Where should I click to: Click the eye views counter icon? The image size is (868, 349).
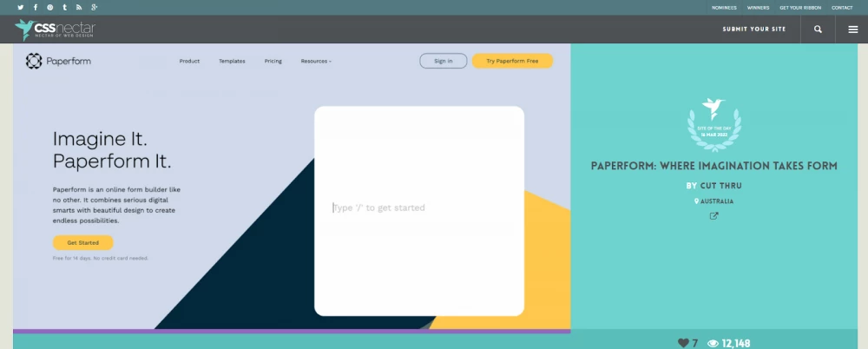pyautogui.click(x=713, y=343)
